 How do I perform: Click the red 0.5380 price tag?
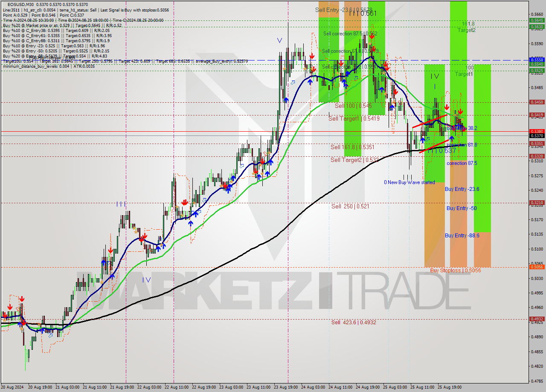coord(536,132)
